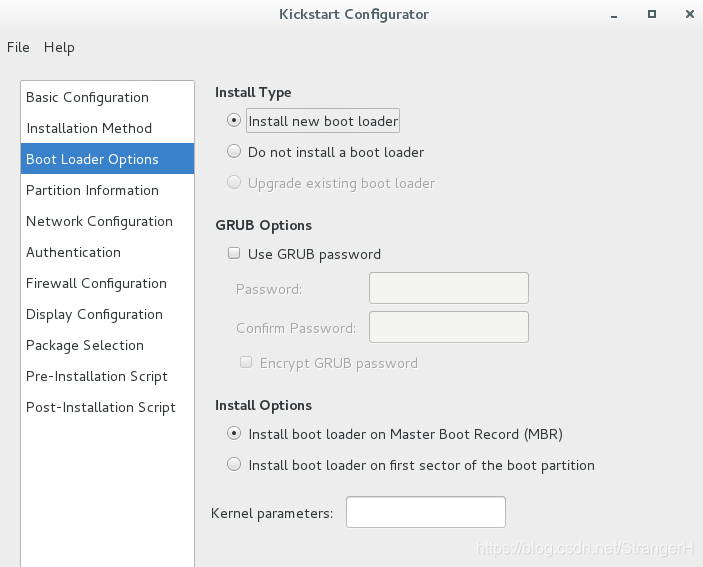Go to Installation Method section
Viewport: 703px width, 567px height.
[x=107, y=128]
